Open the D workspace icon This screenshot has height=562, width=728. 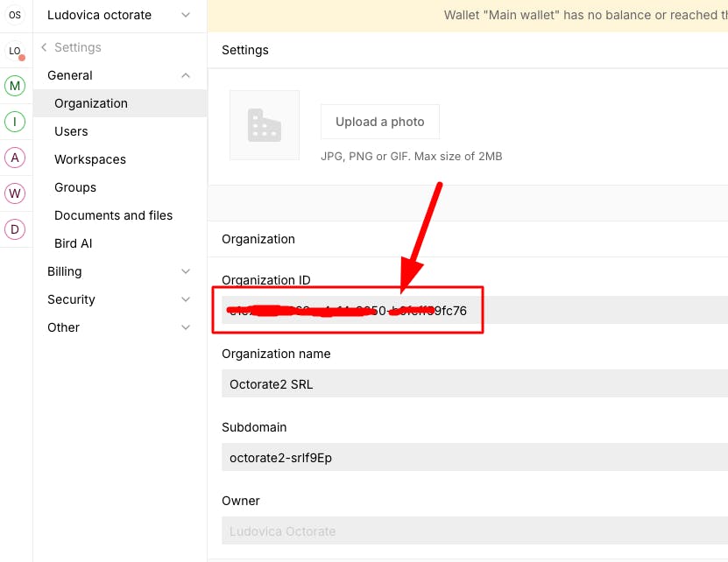pos(15,229)
